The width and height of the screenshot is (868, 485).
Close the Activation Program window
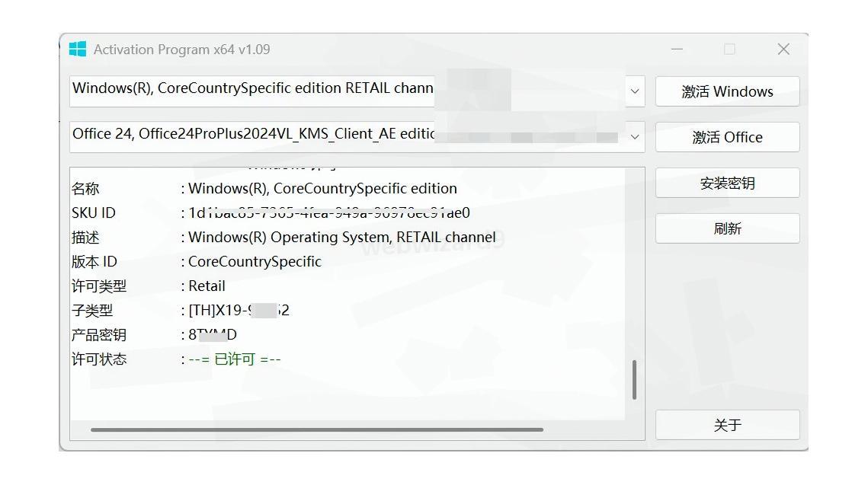[783, 49]
